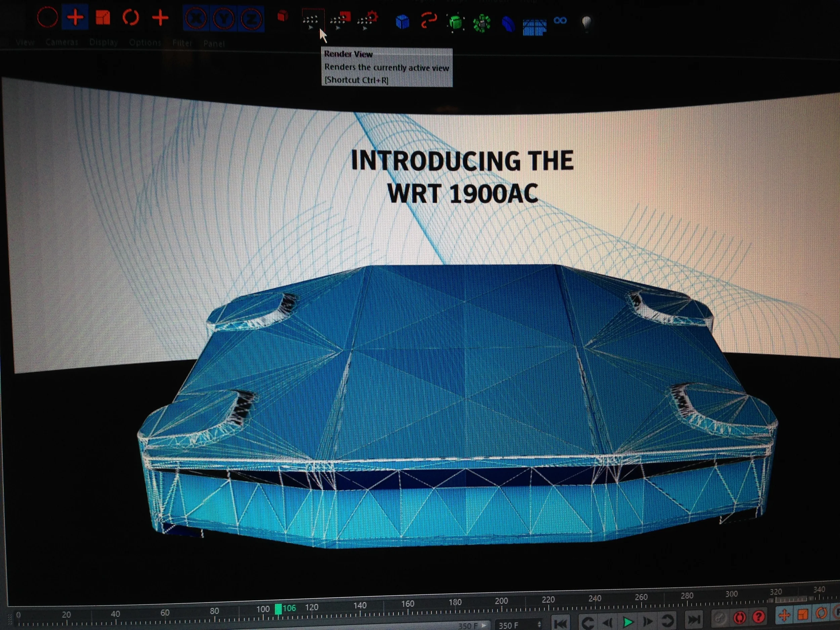
Task: Open Render to Picture Viewer icon
Action: 341,20
